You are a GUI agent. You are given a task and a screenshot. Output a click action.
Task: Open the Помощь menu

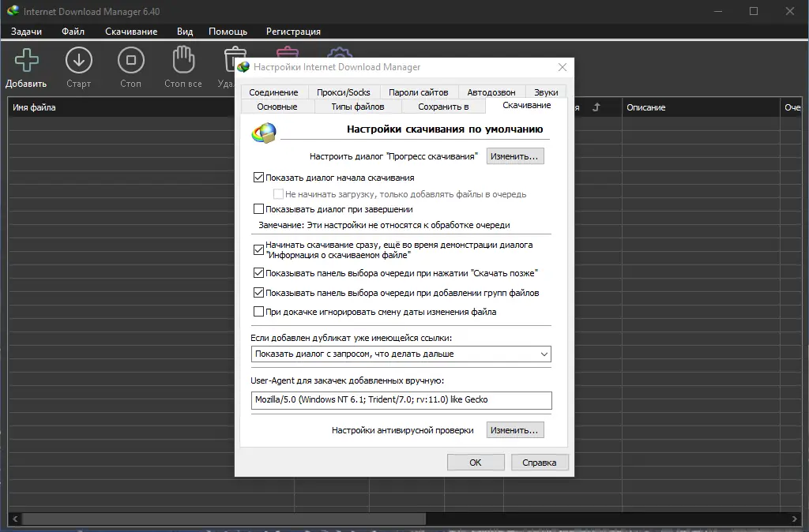(x=228, y=32)
